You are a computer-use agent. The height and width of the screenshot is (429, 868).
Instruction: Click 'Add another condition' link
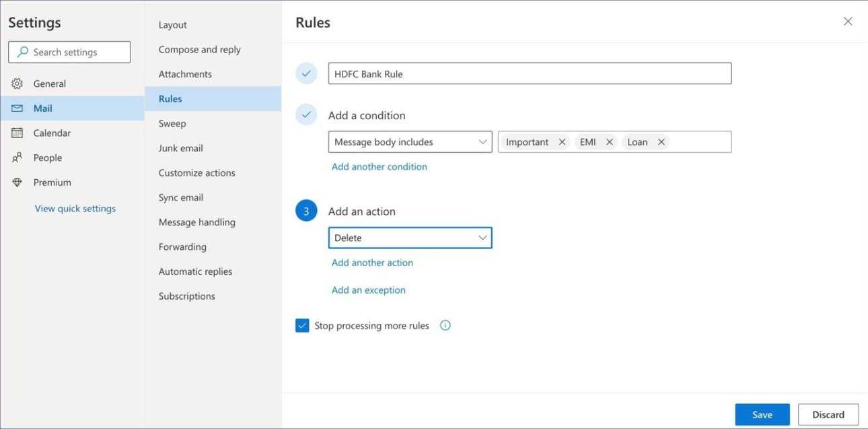(x=379, y=166)
